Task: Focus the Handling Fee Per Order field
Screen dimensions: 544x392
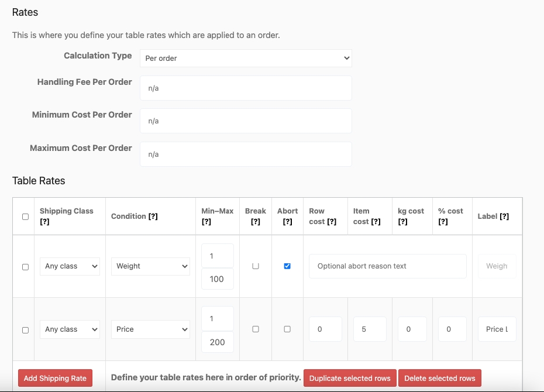Action: (246, 88)
